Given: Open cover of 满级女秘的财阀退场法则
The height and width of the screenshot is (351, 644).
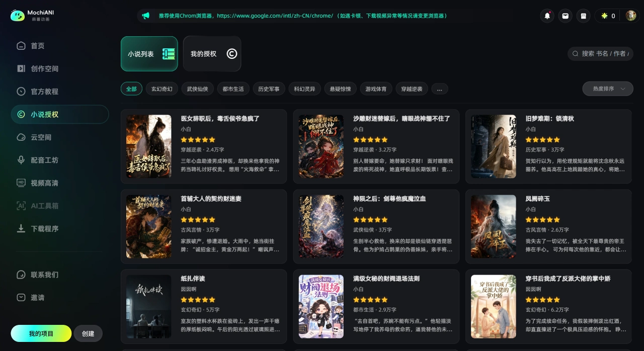Looking at the screenshot, I should pos(321,306).
